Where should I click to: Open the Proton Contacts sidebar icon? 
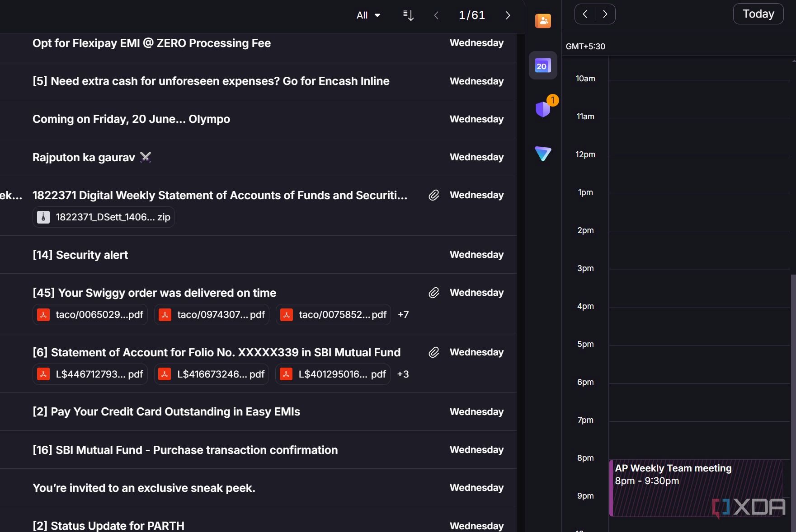pos(543,21)
